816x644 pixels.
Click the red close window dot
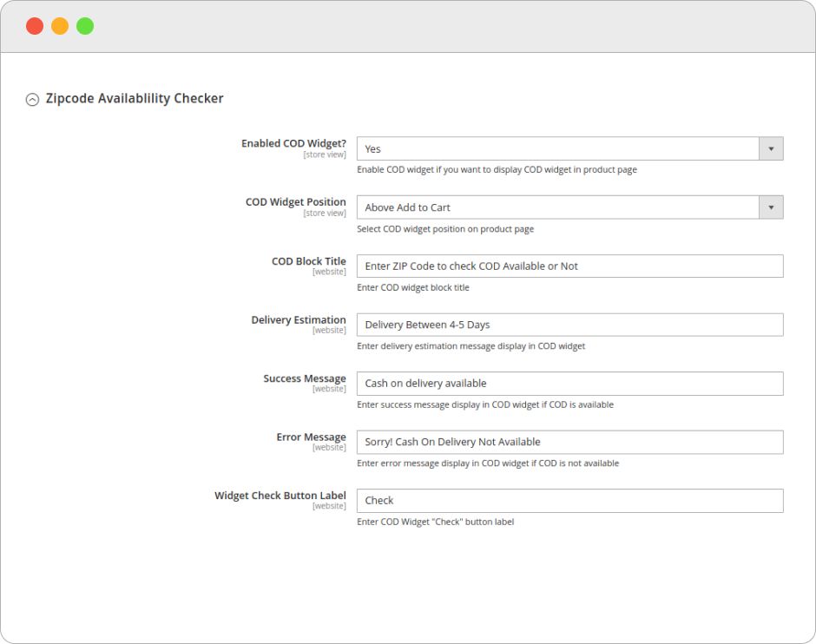[x=35, y=26]
